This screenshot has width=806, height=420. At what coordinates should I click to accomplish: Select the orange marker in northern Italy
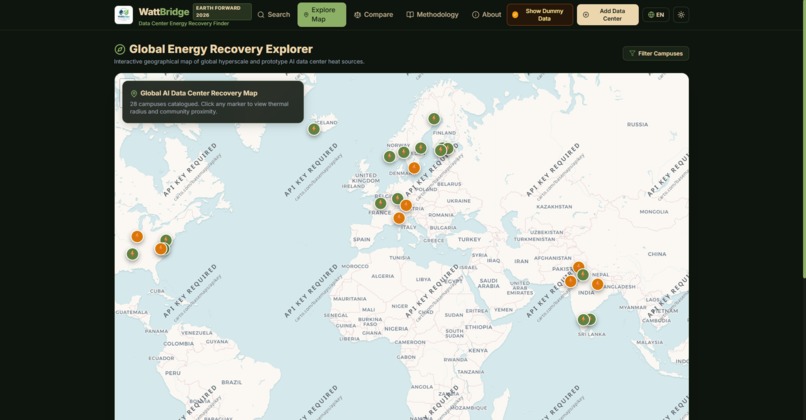pos(399,218)
